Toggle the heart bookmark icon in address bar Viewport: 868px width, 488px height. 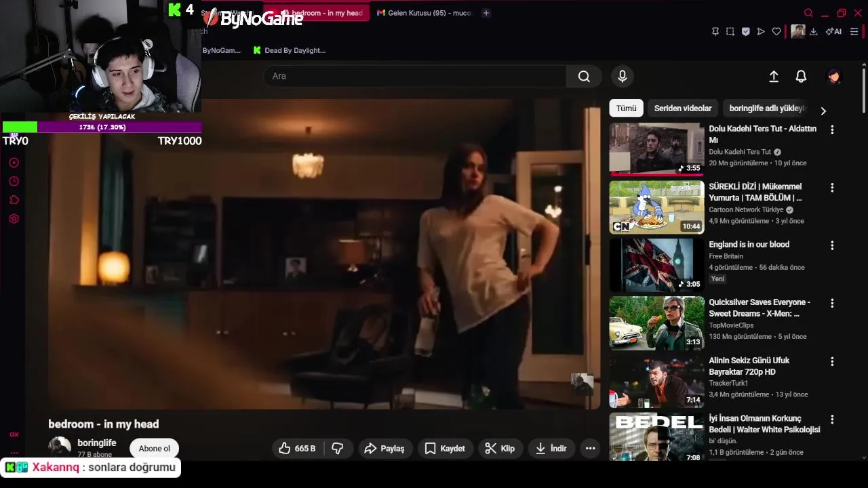pyautogui.click(x=776, y=31)
